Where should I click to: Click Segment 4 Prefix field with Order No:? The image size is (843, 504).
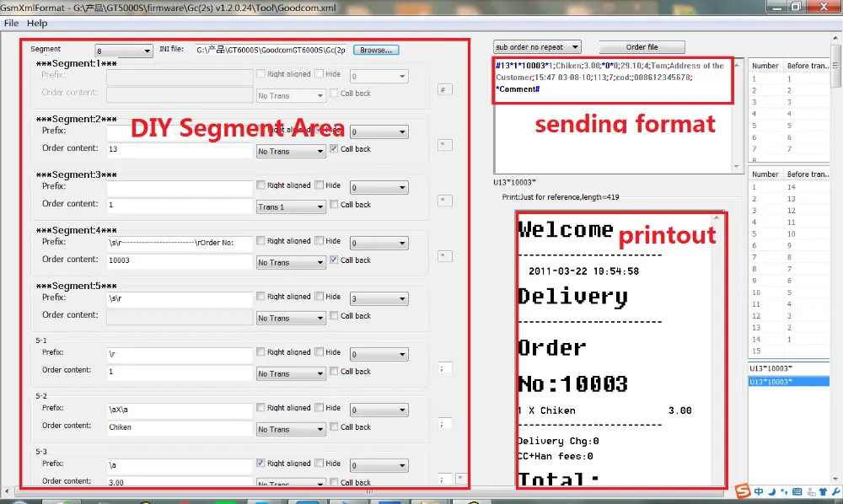[180, 243]
